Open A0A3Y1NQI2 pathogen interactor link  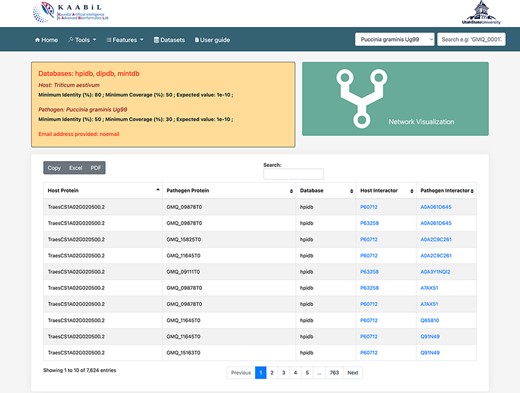pyautogui.click(x=435, y=272)
